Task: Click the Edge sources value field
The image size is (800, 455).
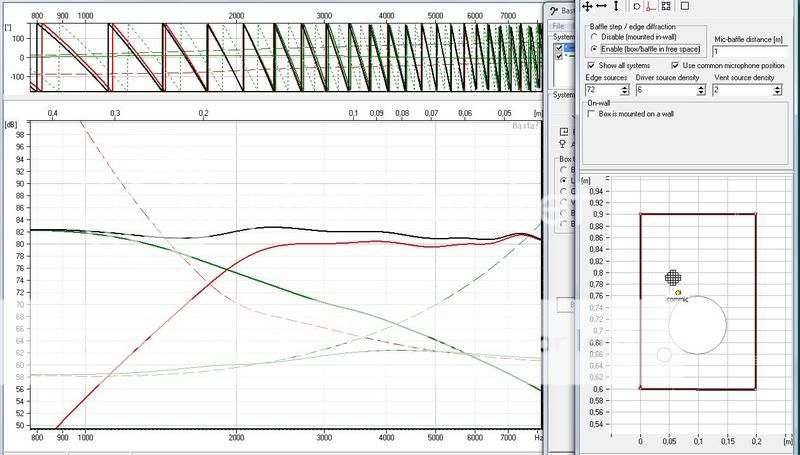Action: tap(603, 90)
